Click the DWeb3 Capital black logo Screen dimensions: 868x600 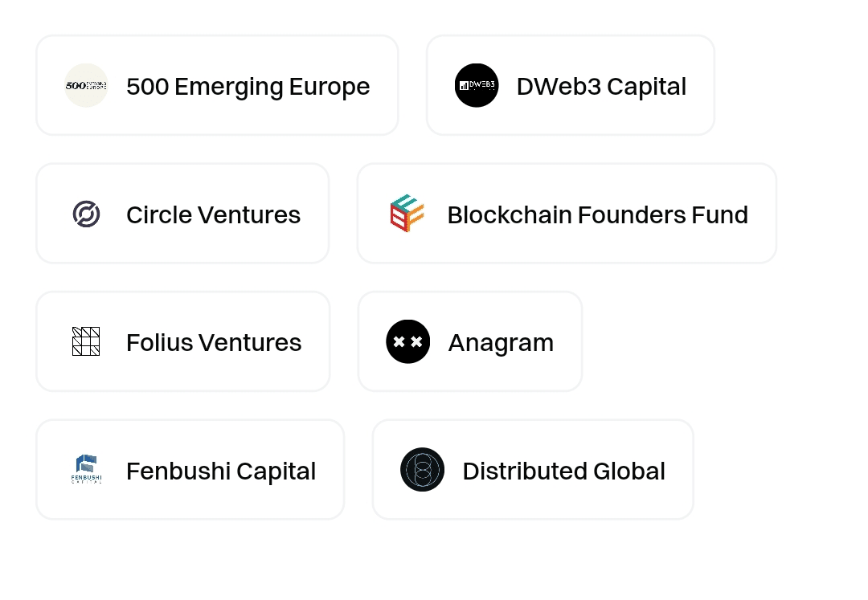point(477,85)
